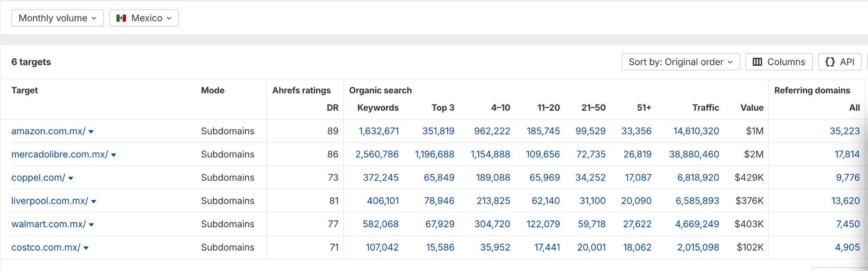Click liverpool traffic value 6,585,893
This screenshot has height=271, width=868.
[697, 201]
